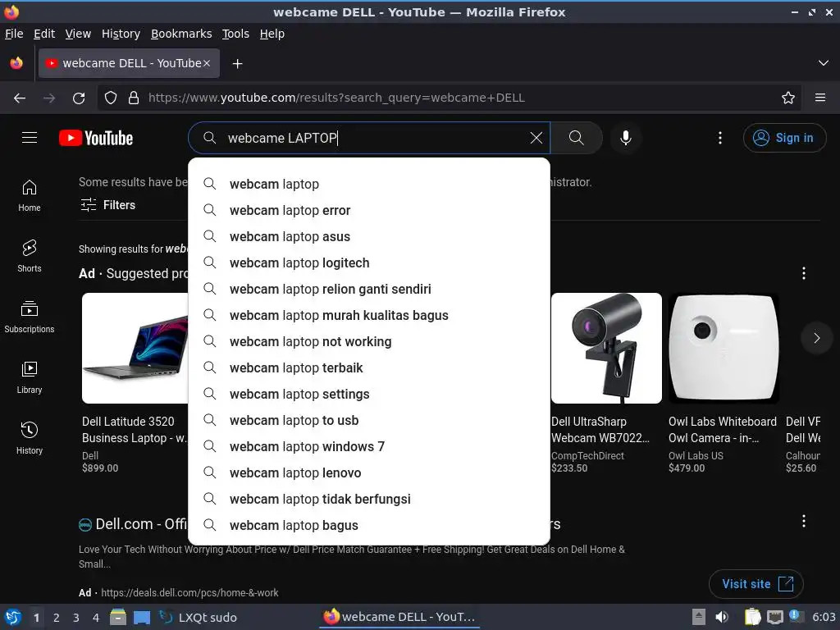840x630 pixels.
Task: Go back with Firefox back arrow
Action: click(x=20, y=98)
